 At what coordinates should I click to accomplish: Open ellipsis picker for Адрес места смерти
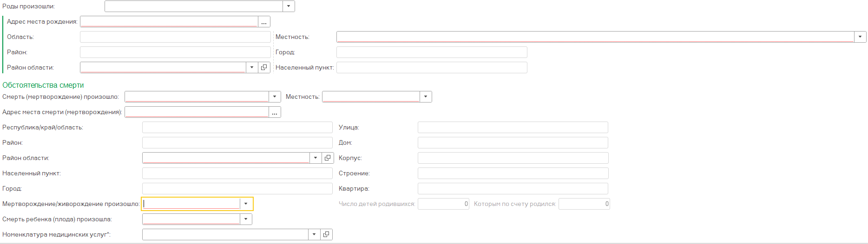[x=275, y=112]
